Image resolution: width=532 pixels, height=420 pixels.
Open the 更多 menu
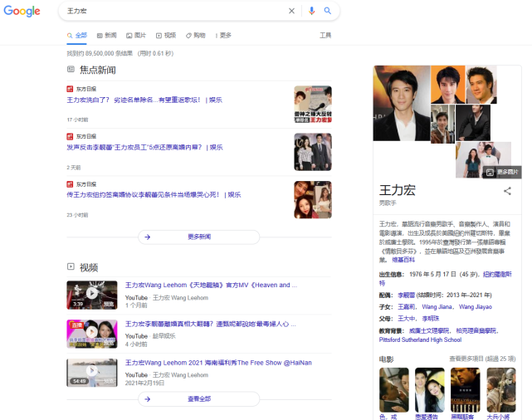[x=223, y=36]
